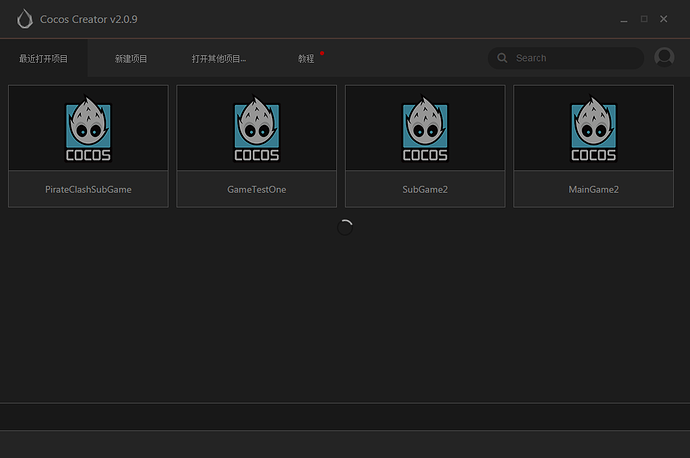
Task: Open SubGame2 project thumbnail
Action: (425, 128)
